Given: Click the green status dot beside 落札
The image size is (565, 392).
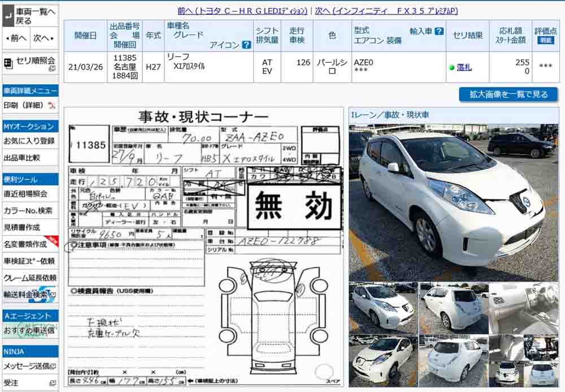Looking at the screenshot, I should pyautogui.click(x=451, y=67).
